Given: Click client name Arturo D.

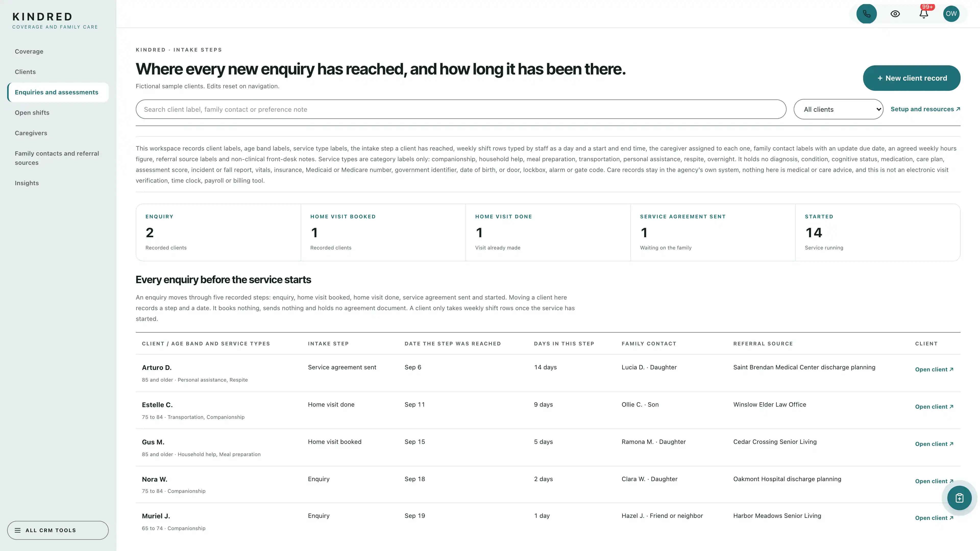Looking at the screenshot, I should click(157, 368).
